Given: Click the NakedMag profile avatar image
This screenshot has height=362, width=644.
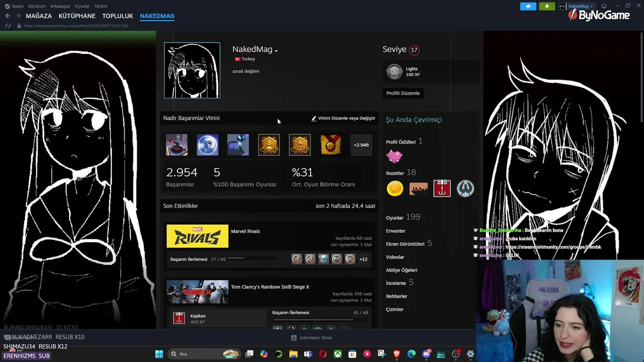Looking at the screenshot, I should [192, 70].
